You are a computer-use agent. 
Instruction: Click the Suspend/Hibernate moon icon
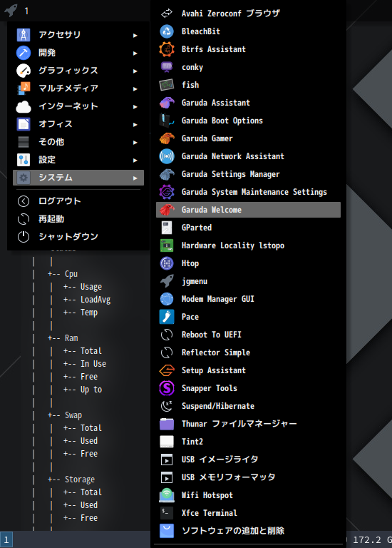tap(167, 405)
